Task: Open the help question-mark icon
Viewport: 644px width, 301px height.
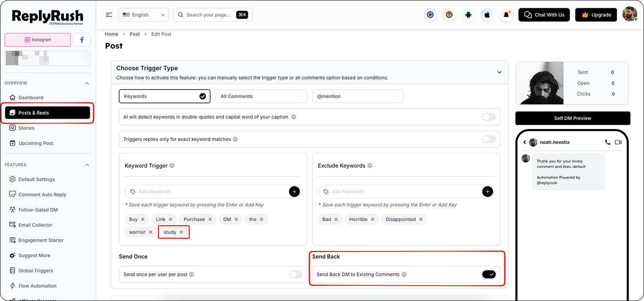Action: pos(449,15)
